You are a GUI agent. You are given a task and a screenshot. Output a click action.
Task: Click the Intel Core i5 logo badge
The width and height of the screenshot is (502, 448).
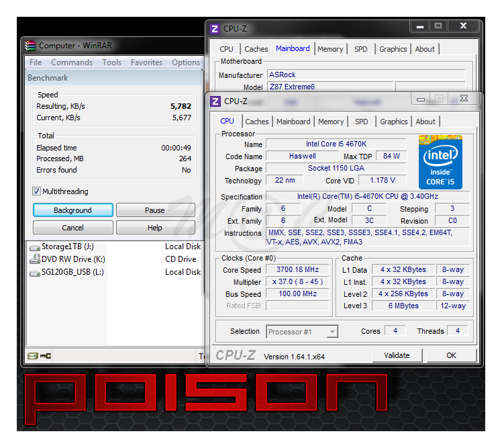440,162
